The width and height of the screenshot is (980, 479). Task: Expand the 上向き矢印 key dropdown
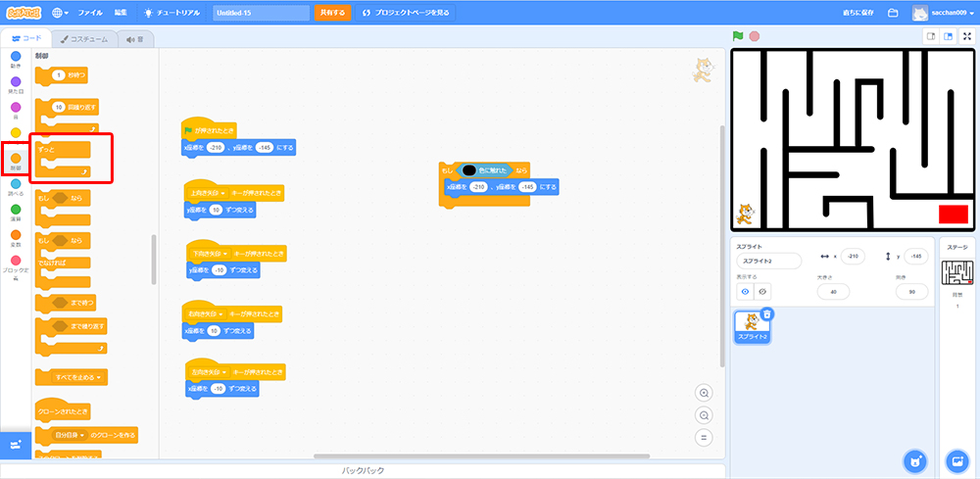coord(223,192)
